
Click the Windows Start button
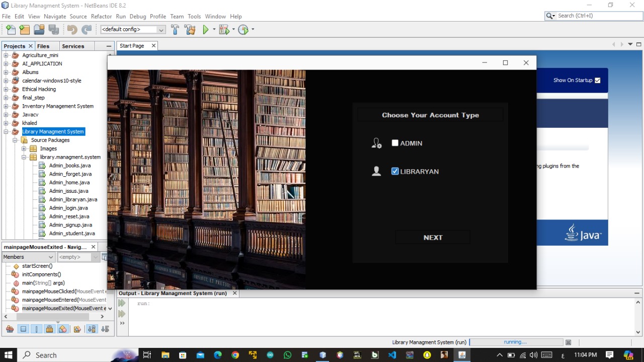click(x=9, y=355)
